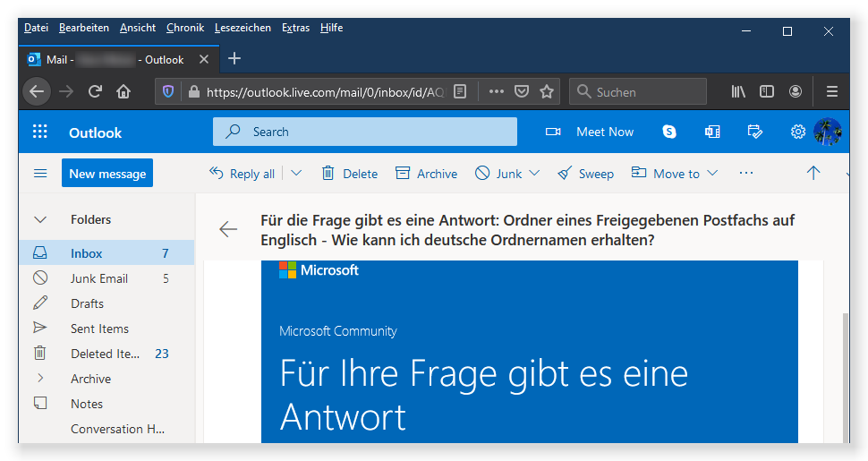This screenshot has width=868, height=461.
Task: Click New message button
Action: 107,174
